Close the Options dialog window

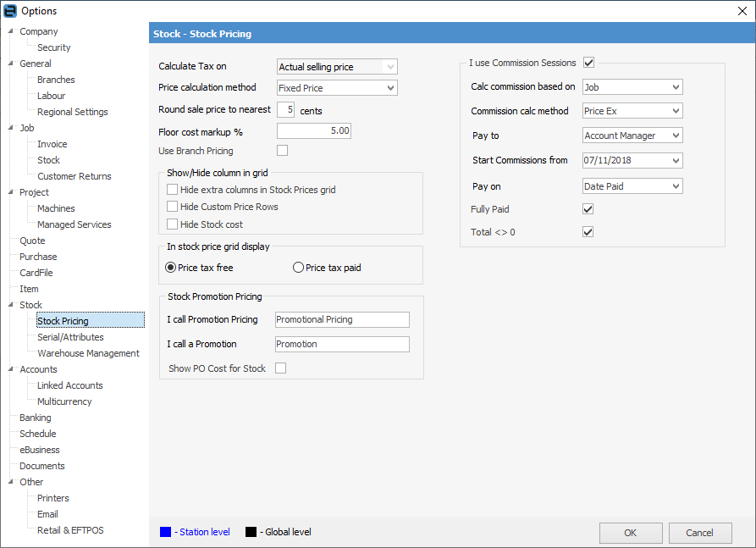tap(742, 11)
